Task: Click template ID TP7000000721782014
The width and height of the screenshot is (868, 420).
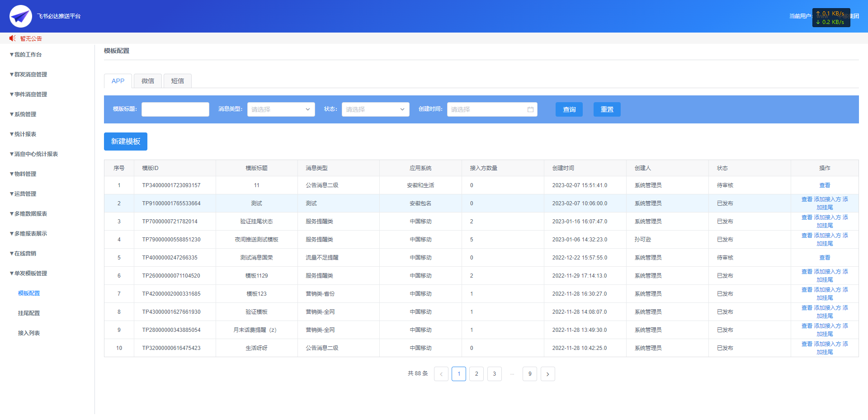Action: [x=170, y=222]
